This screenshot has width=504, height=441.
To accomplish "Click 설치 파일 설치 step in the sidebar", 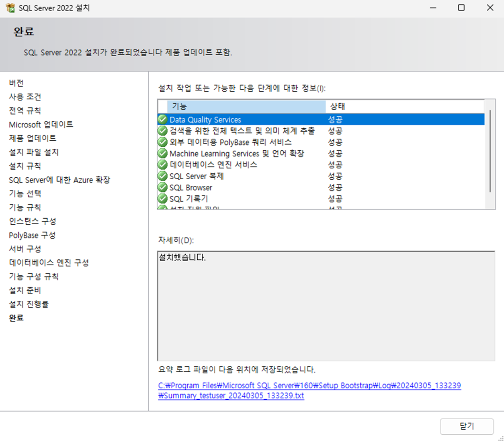I will 34,152.
